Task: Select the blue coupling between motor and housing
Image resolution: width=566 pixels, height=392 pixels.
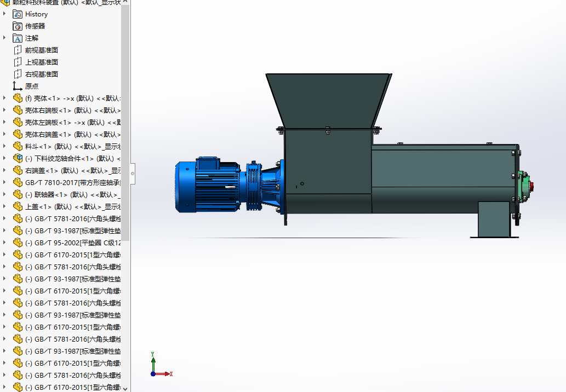Action: click(x=254, y=186)
